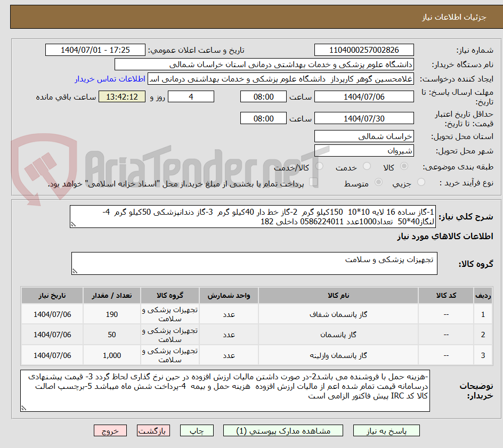503x448 pixels.
Task: Select the خدمت radio button
Action: click(x=367, y=167)
